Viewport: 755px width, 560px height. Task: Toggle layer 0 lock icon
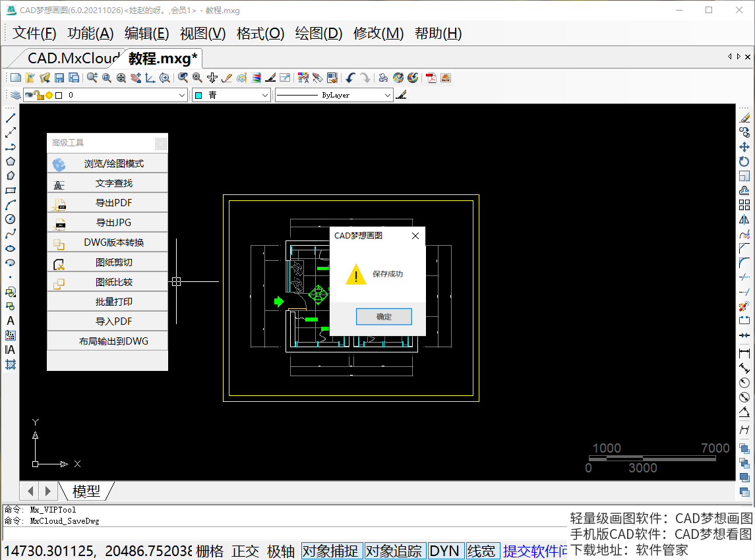tap(39, 96)
